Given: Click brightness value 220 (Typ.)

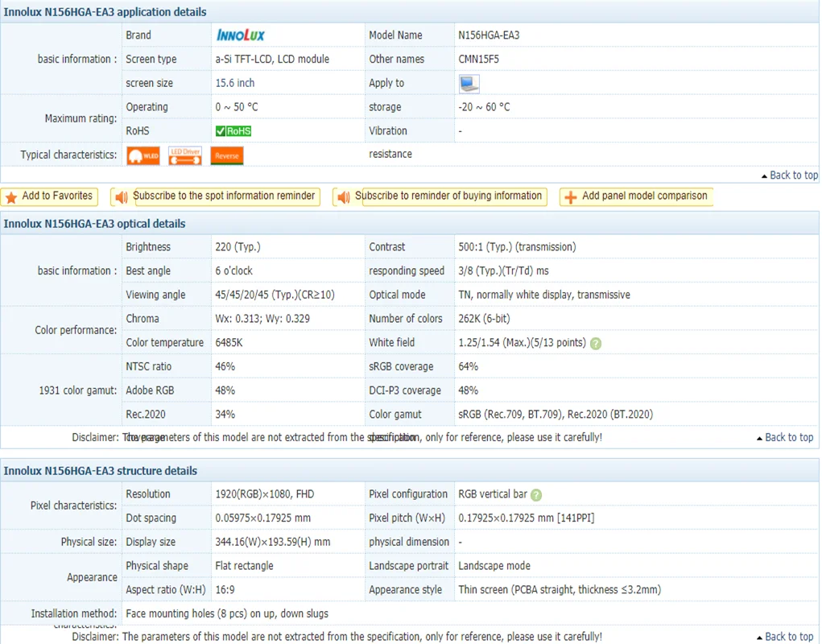Looking at the screenshot, I should 238,247.
